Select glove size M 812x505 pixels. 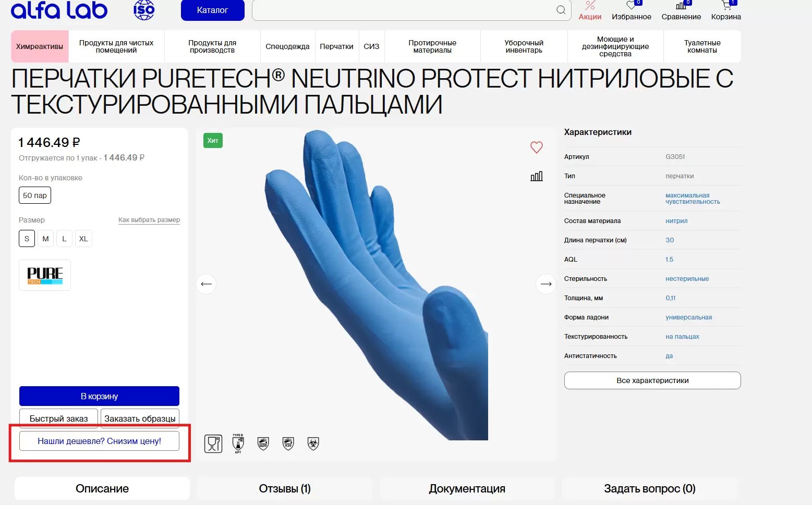point(45,238)
